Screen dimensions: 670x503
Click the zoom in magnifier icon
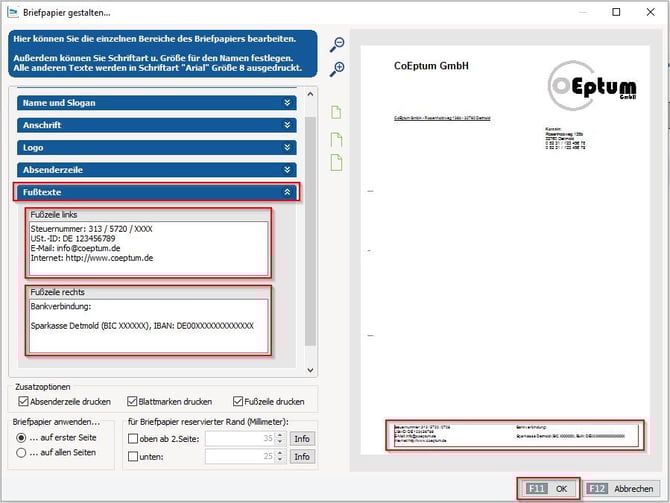click(337, 68)
